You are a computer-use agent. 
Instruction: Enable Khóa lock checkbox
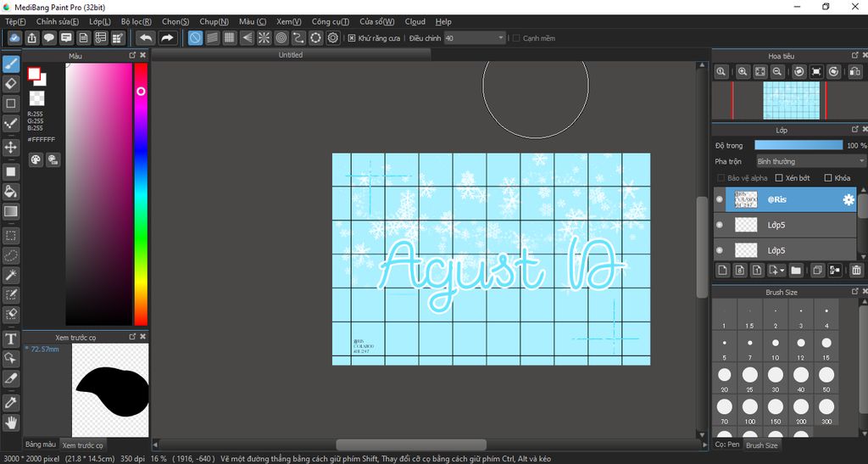click(x=828, y=178)
